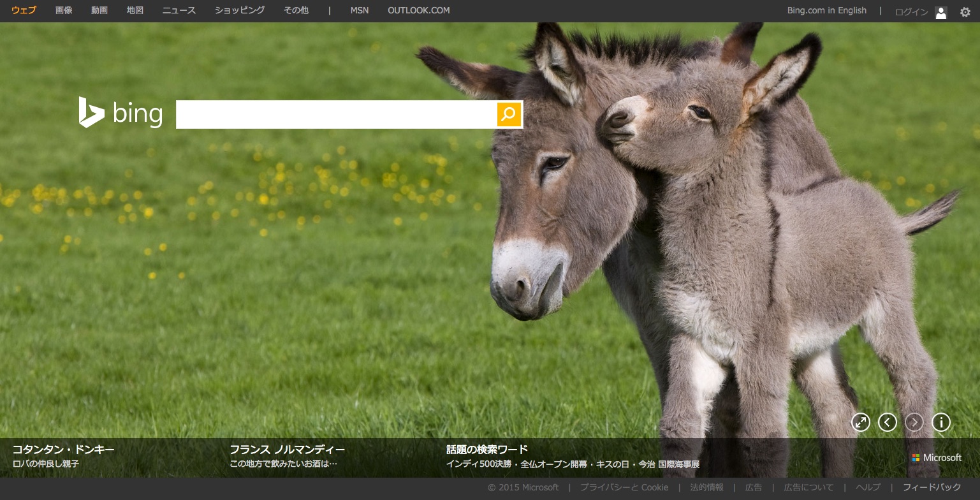The height and width of the screenshot is (500, 980).
Task: Open the ショッピング tab
Action: coord(240,11)
